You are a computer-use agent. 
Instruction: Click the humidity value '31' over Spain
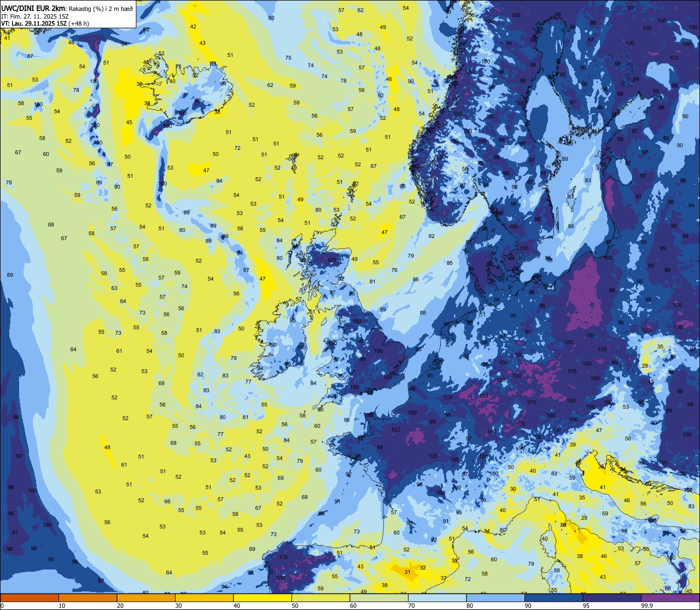click(407, 572)
